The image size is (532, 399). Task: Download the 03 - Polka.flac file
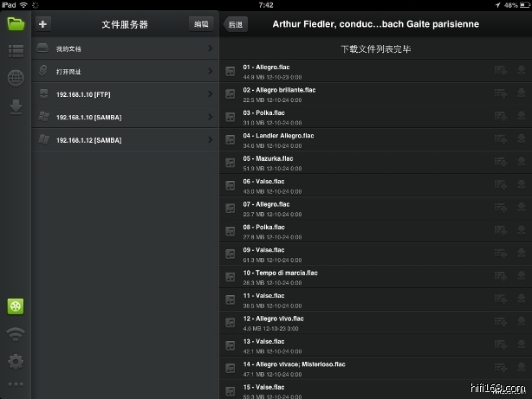tap(521, 116)
